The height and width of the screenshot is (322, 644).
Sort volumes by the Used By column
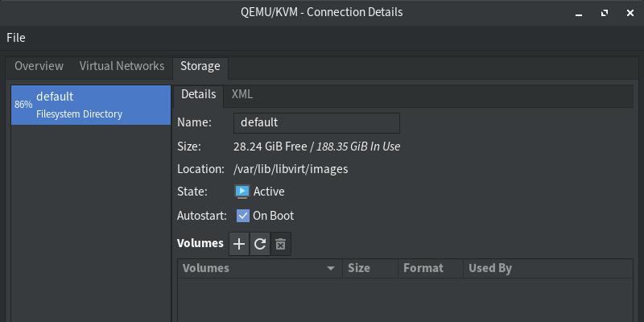(x=490, y=268)
